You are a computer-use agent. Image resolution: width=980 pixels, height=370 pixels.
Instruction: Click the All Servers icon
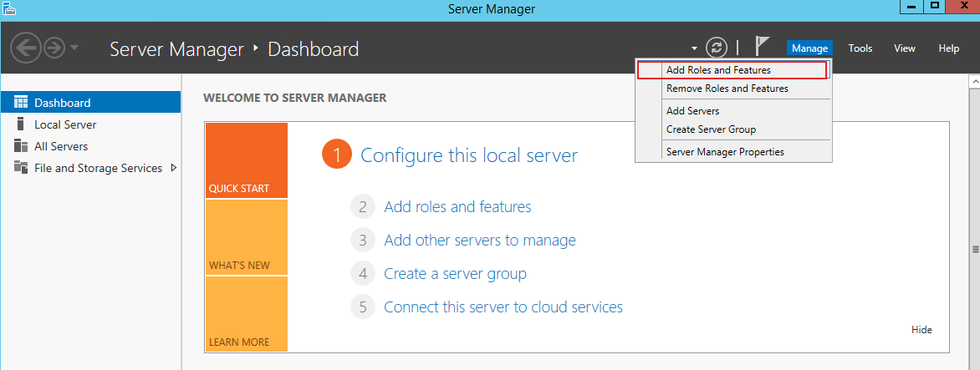pyautogui.click(x=21, y=146)
